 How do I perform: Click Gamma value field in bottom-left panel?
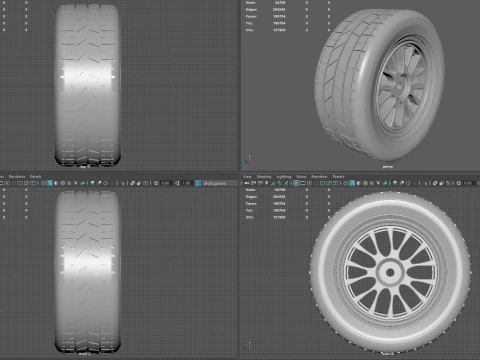187,183
